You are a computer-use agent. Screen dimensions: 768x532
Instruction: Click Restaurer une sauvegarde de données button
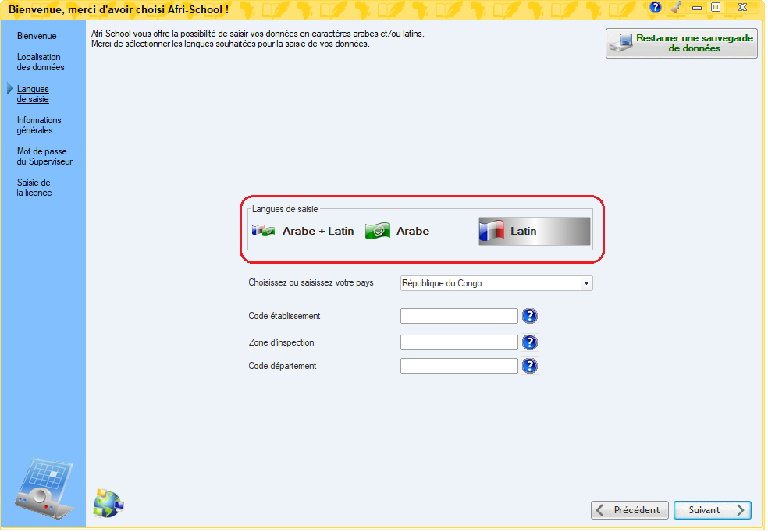[681, 44]
